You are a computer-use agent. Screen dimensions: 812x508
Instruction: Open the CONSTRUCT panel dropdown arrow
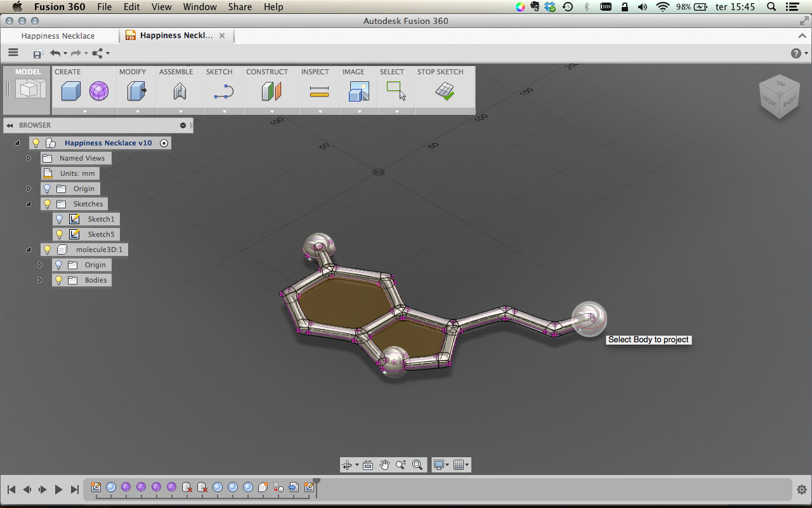[272, 111]
